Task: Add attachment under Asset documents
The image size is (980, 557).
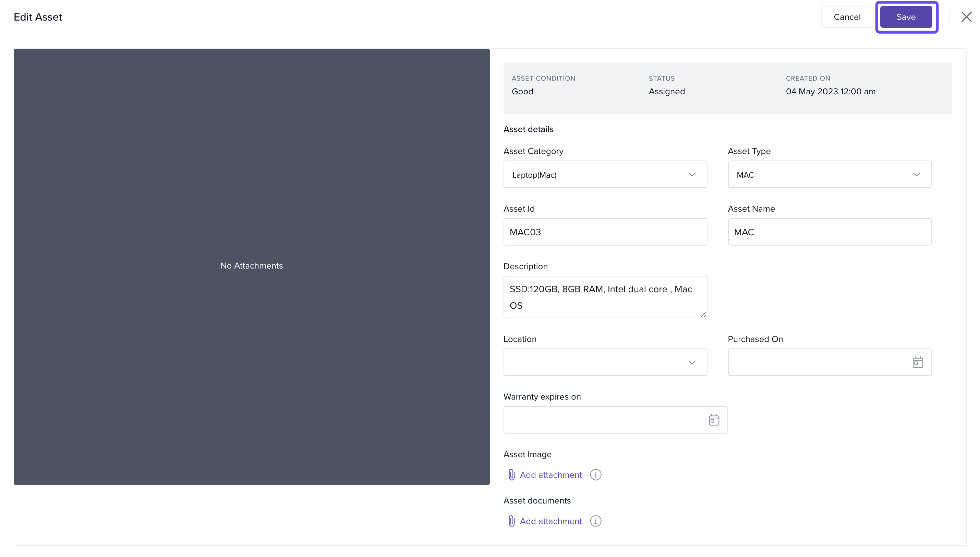Action: (551, 521)
